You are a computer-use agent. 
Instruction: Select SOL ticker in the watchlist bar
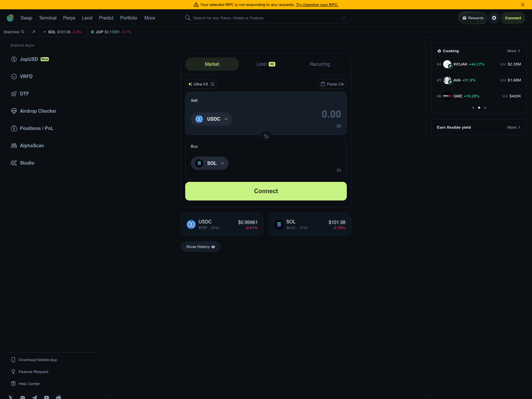pos(63,32)
